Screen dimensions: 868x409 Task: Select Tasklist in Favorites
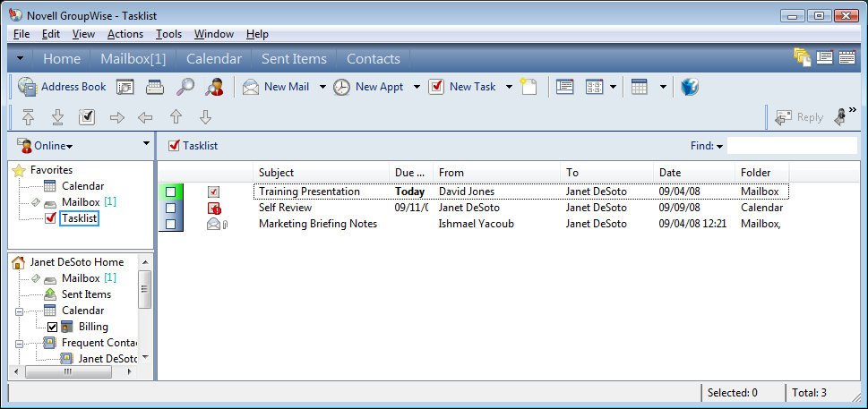click(x=79, y=218)
